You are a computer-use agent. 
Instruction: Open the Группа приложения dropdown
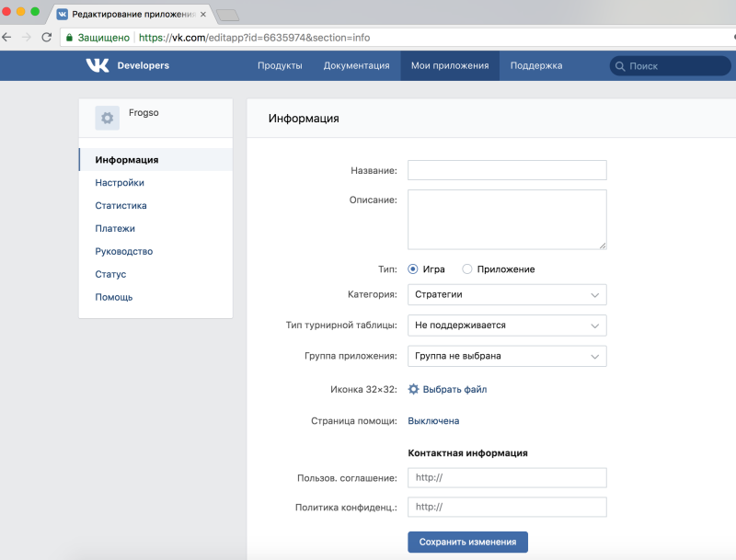(x=507, y=356)
